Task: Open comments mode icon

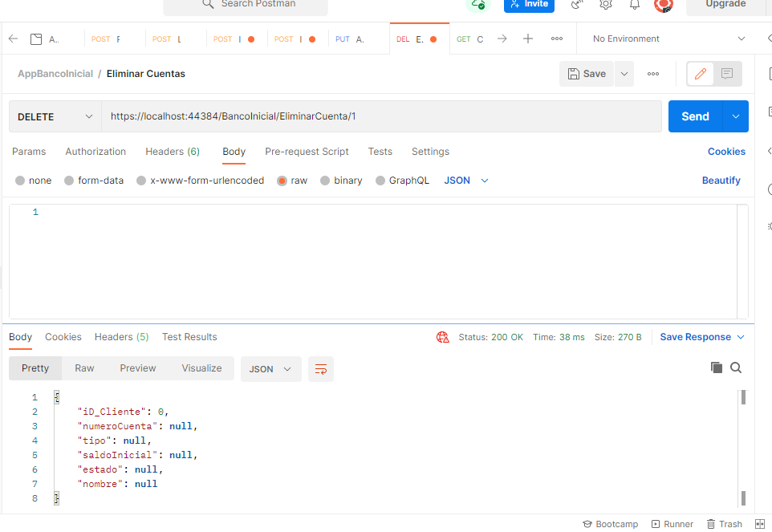Action: [x=727, y=74]
